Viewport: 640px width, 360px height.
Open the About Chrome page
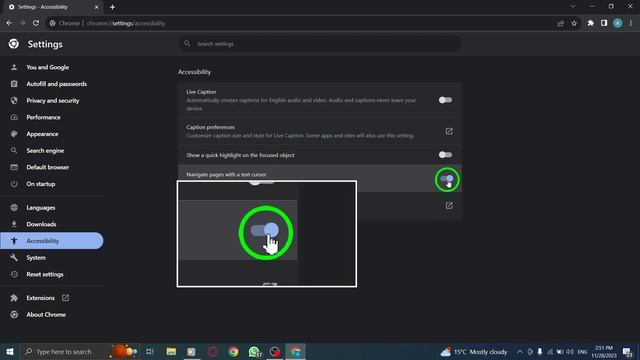click(x=46, y=315)
